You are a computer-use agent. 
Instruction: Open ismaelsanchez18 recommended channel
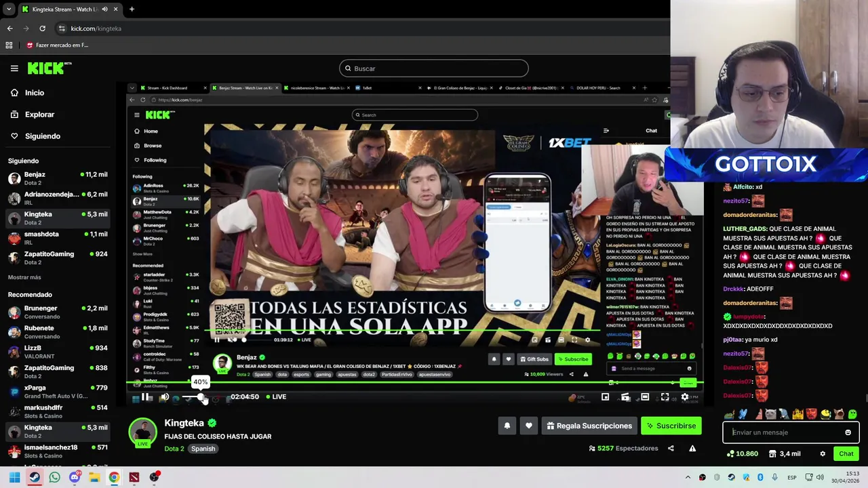[57, 451]
